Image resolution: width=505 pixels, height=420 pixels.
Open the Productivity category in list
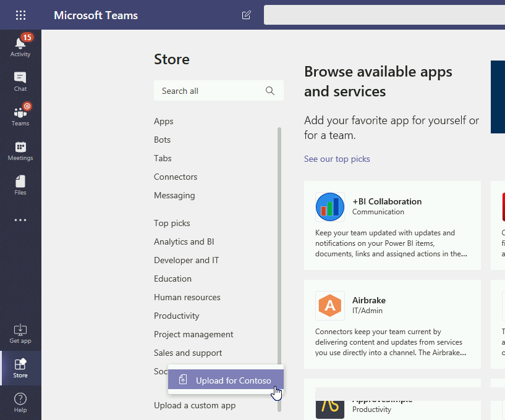177,316
